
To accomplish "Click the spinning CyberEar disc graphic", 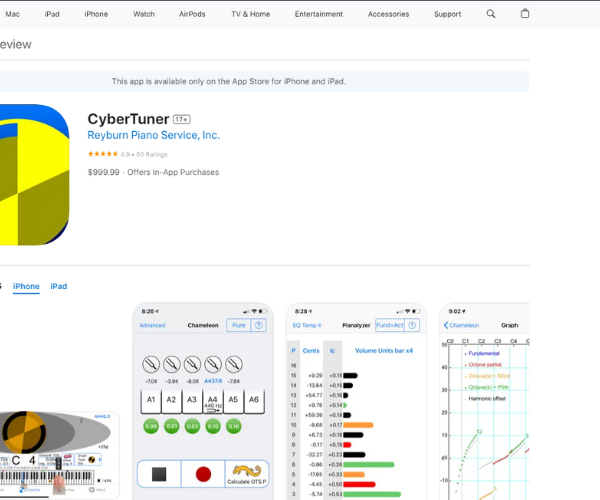I will [x=24, y=432].
